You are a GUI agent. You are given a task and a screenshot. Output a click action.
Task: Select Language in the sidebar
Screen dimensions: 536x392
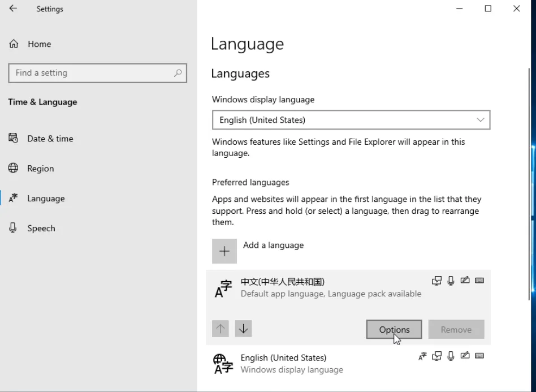[x=46, y=199]
